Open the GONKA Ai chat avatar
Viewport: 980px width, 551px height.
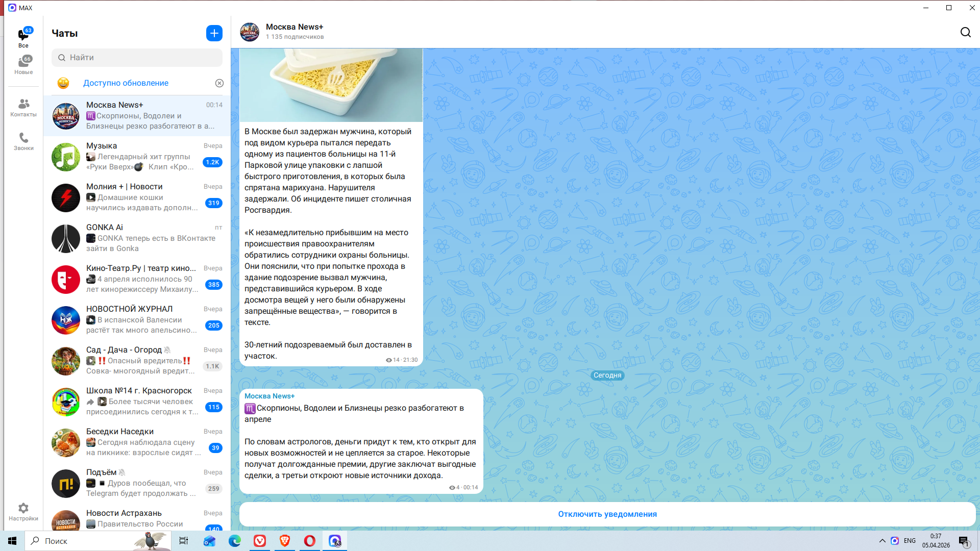coord(66,238)
